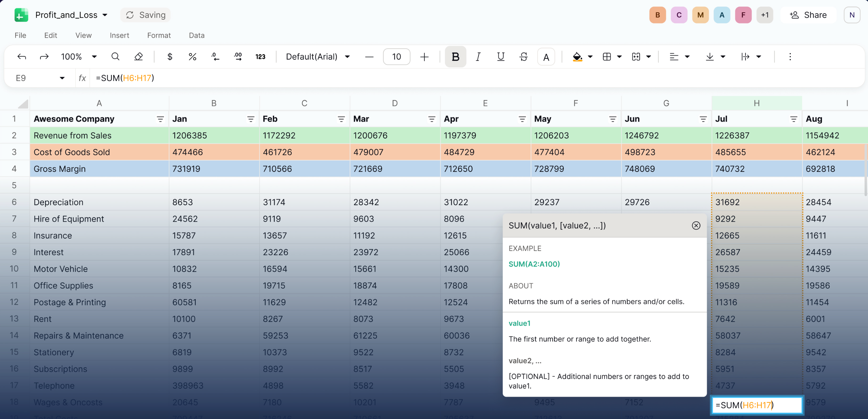Image resolution: width=868 pixels, height=419 pixels.
Task: Click the search magnifier icon
Action: point(115,57)
